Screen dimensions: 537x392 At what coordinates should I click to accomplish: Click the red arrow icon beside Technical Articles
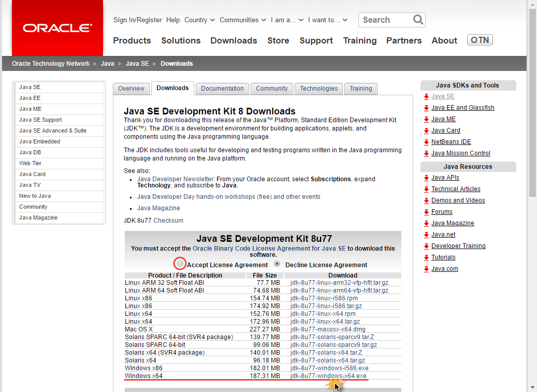click(x=426, y=190)
